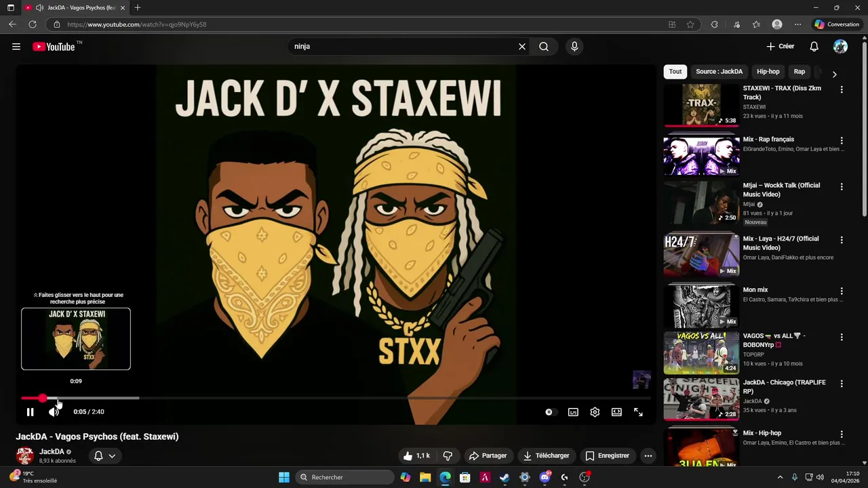Click the Créer button
868x488 pixels.
point(781,47)
